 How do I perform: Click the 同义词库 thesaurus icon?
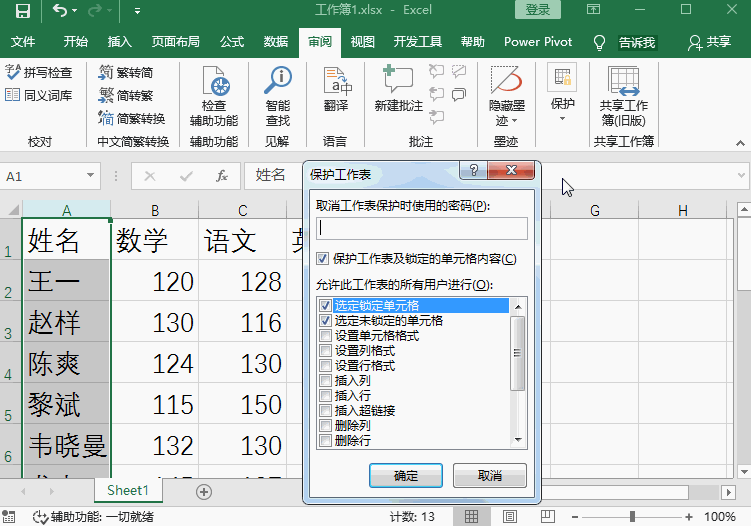[13, 95]
